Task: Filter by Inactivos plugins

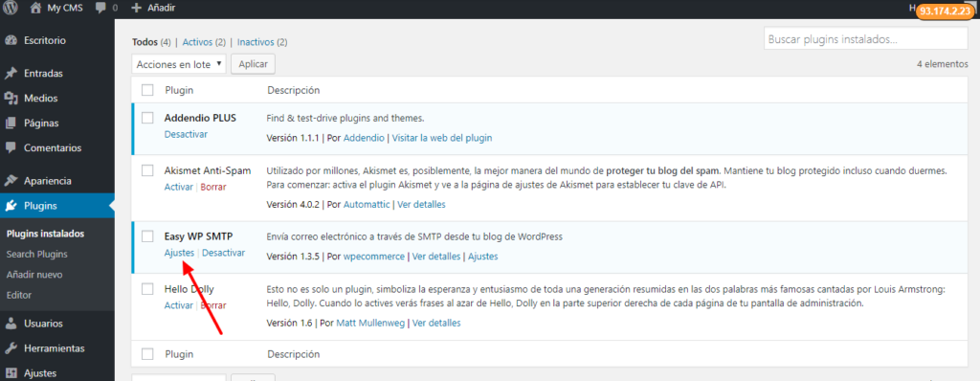Action: 262,42
